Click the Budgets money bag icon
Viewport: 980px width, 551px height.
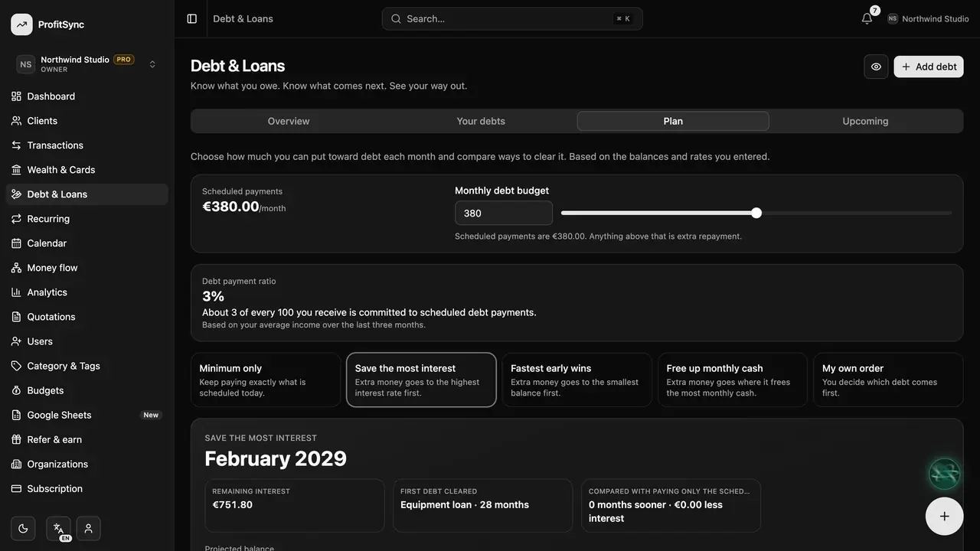point(16,390)
